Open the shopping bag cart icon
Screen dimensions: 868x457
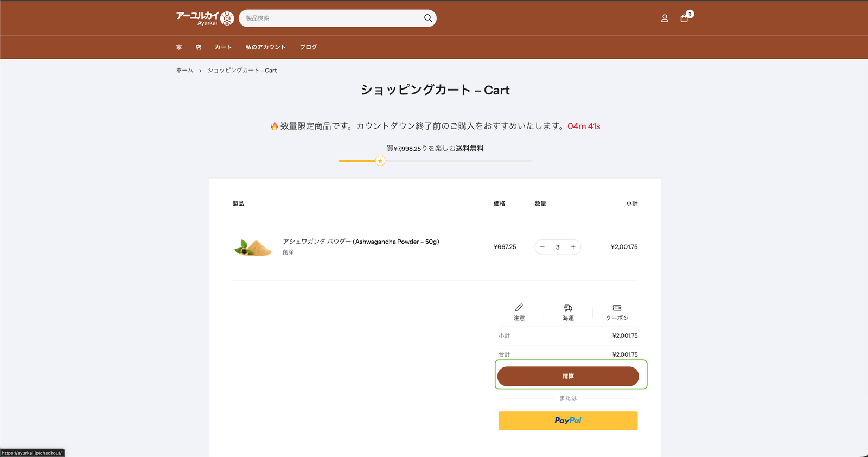pos(684,18)
